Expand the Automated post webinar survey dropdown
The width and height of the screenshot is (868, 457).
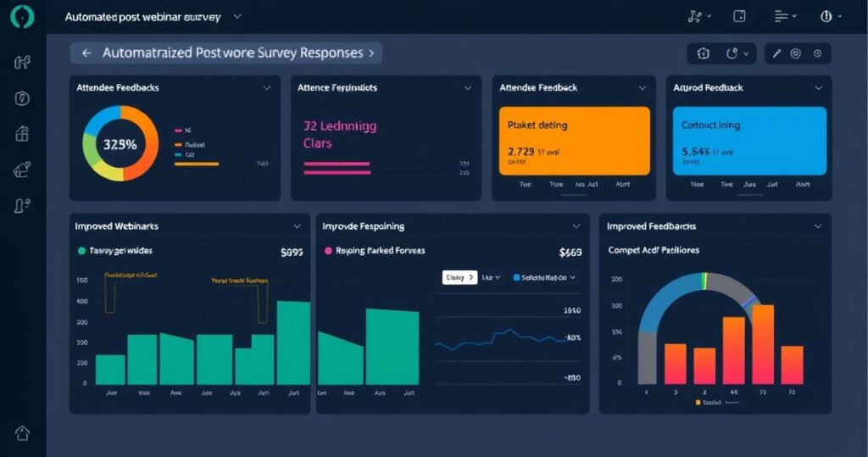(x=236, y=16)
